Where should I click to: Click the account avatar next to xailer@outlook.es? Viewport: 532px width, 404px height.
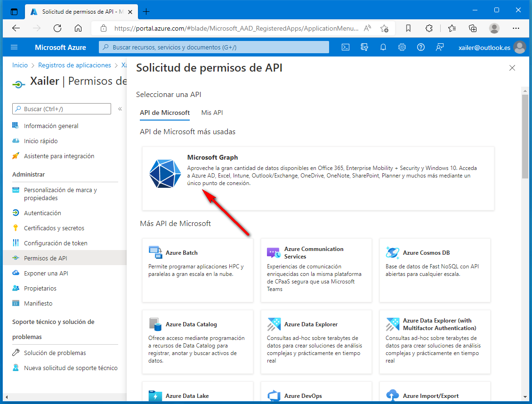(x=519, y=47)
